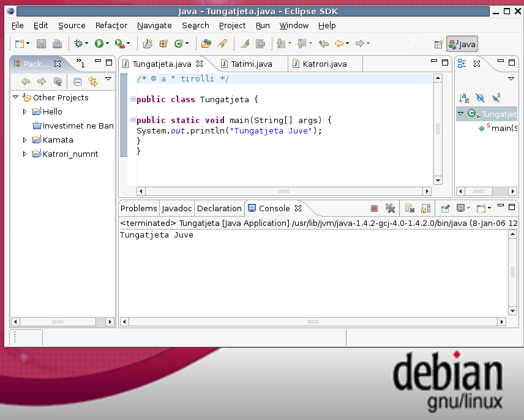The height and width of the screenshot is (420, 524).
Task: Collapse the Other Projects tree node
Action: (x=15, y=97)
